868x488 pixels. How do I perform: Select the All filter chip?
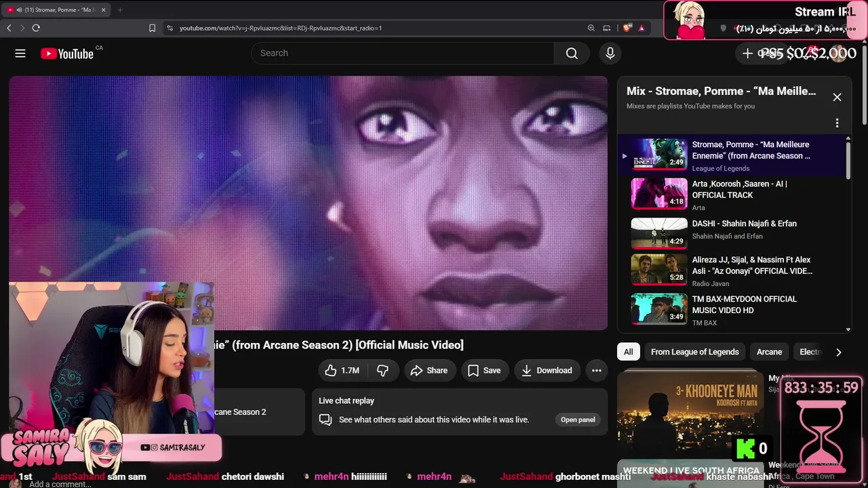pos(629,352)
